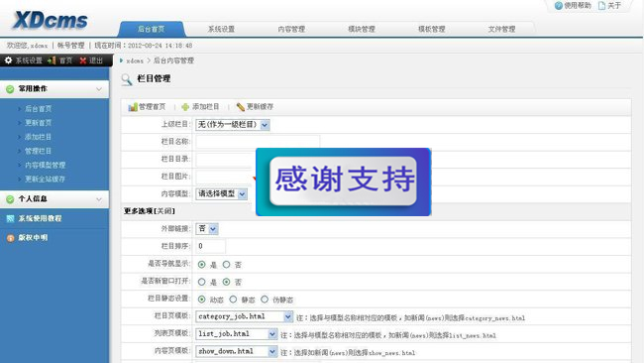
Task: Open the 外部链接 dropdown
Action: click(x=207, y=228)
